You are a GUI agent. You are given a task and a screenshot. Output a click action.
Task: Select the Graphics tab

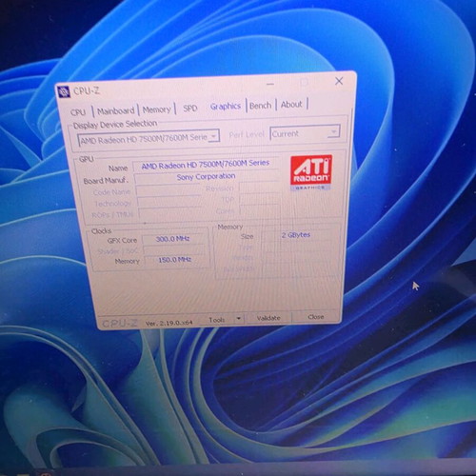[226, 107]
